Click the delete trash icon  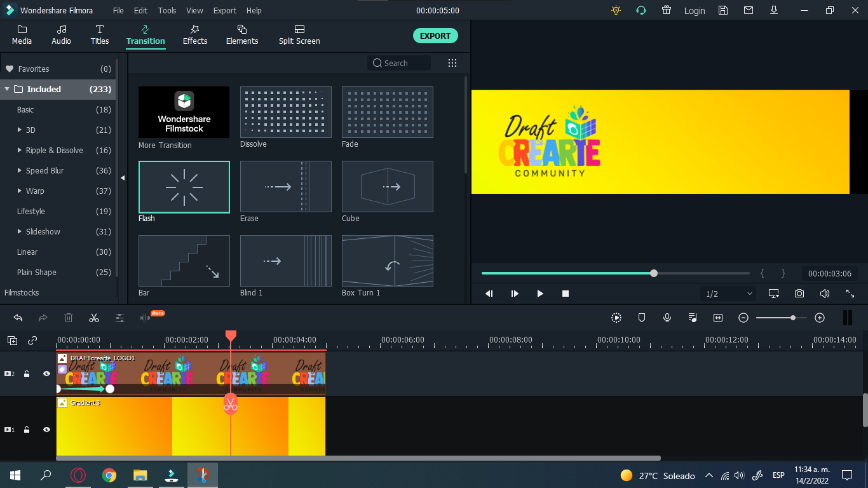pos(69,318)
